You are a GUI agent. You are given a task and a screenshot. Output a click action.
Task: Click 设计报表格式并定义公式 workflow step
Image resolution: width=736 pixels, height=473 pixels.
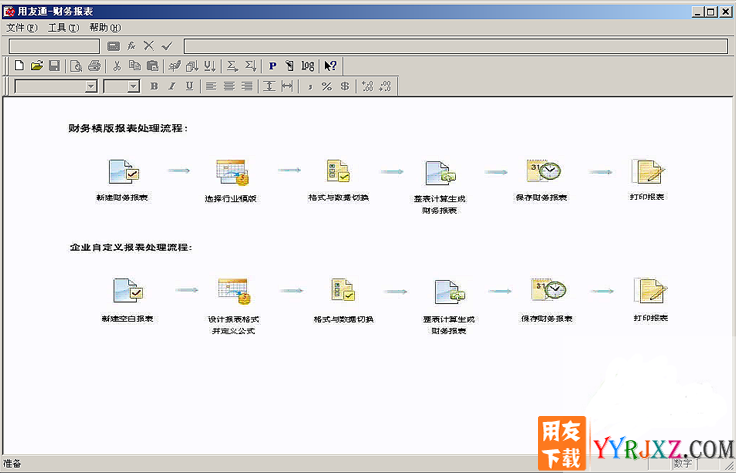point(234,306)
